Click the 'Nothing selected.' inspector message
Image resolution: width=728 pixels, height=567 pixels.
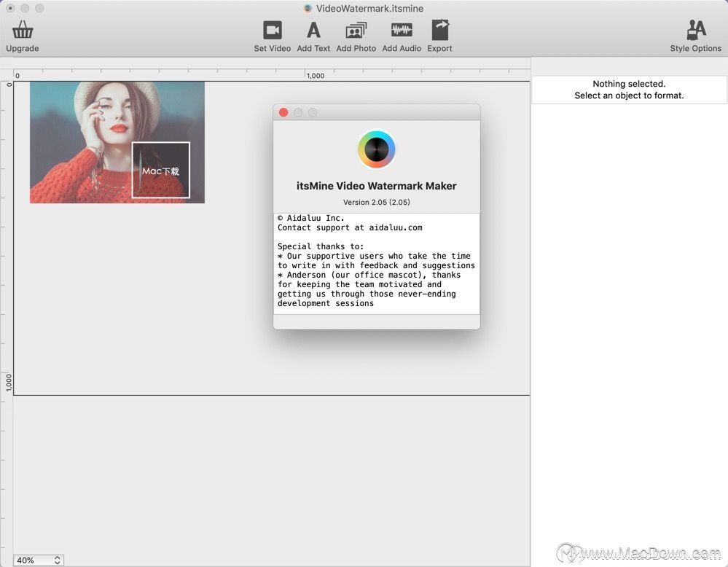pyautogui.click(x=629, y=84)
